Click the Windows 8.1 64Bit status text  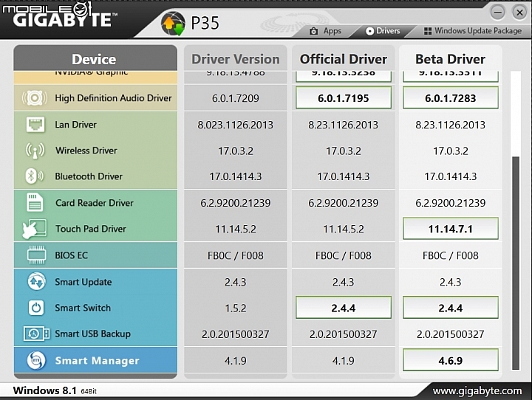point(55,390)
